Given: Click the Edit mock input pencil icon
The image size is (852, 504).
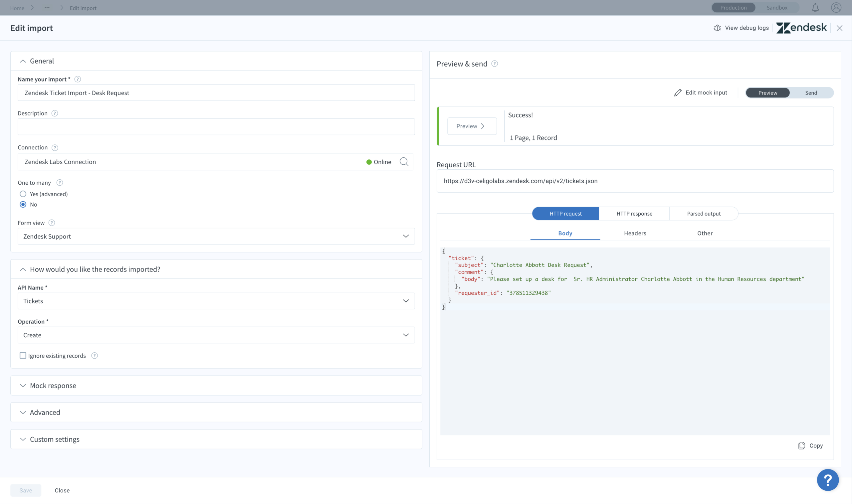Looking at the screenshot, I should pos(677,92).
